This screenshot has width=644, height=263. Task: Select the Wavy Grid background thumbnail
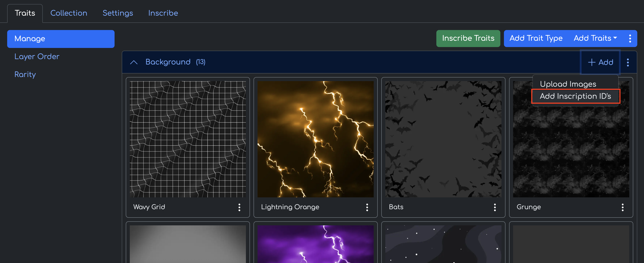[x=188, y=139]
